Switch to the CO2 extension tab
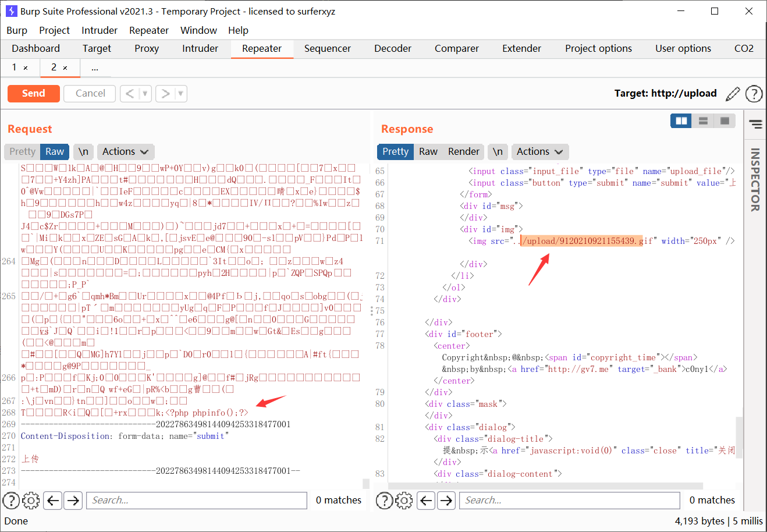 (x=744, y=48)
